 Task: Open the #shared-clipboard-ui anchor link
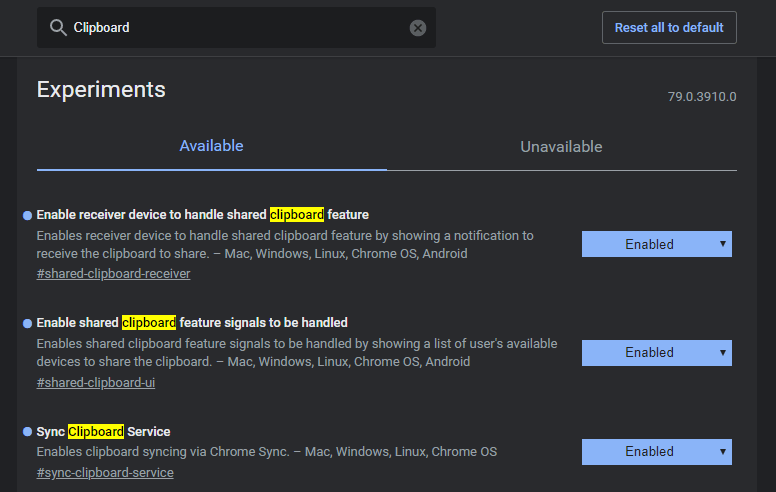(x=96, y=382)
